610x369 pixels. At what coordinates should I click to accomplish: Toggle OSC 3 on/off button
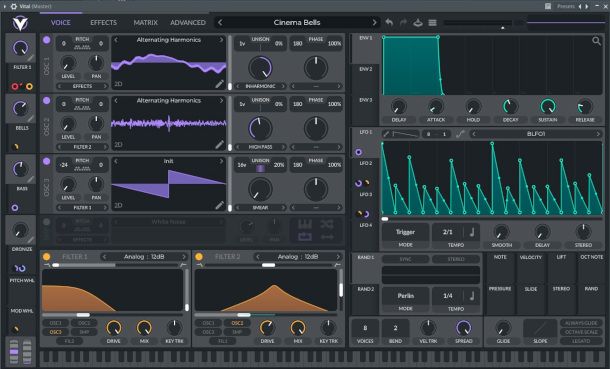pyautogui.click(x=47, y=161)
